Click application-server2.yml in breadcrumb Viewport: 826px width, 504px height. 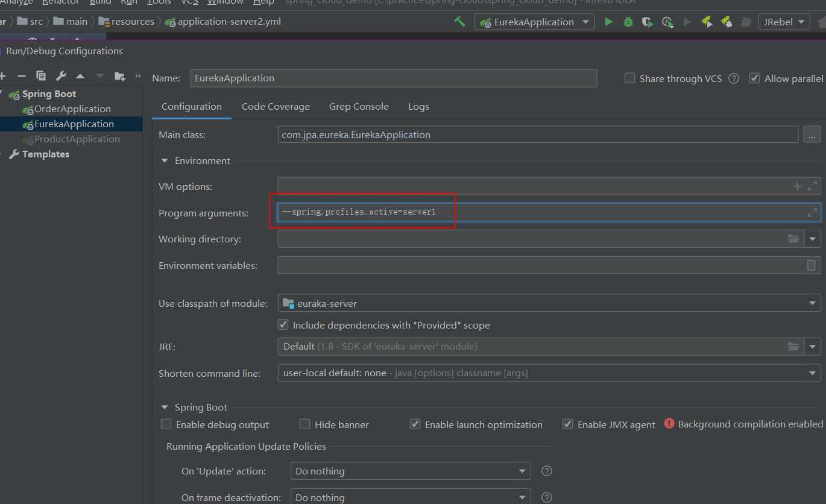[x=222, y=22]
